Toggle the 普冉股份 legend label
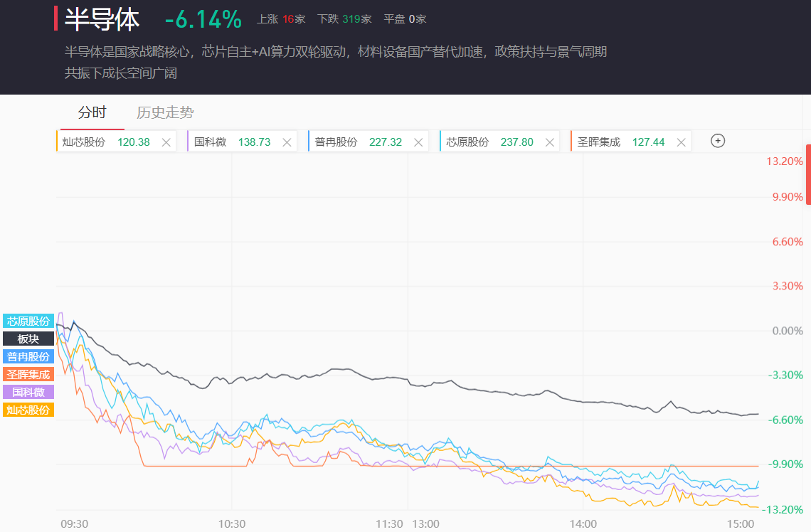This screenshot has height=532, width=811. (28, 356)
